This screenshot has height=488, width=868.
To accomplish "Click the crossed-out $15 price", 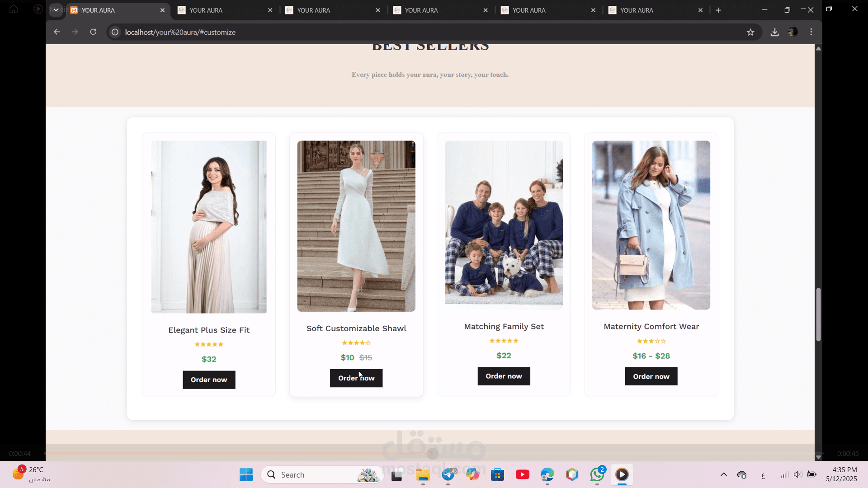I will 366,357.
